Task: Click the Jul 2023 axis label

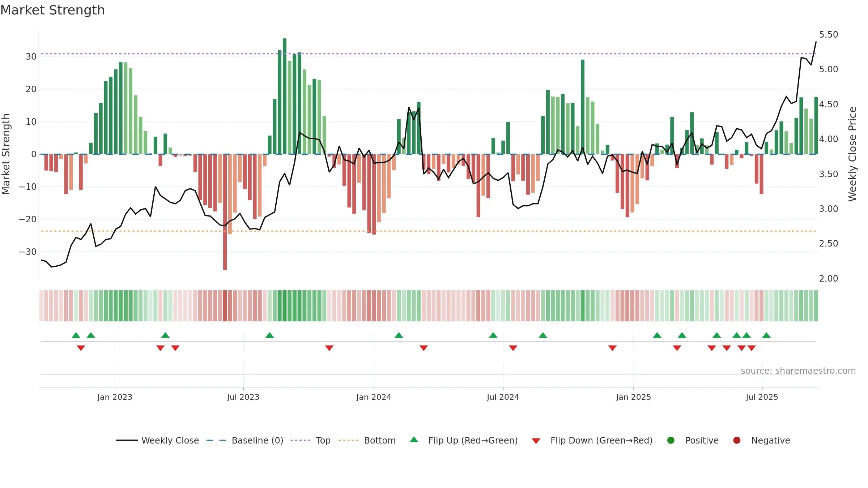Action: pos(243,397)
